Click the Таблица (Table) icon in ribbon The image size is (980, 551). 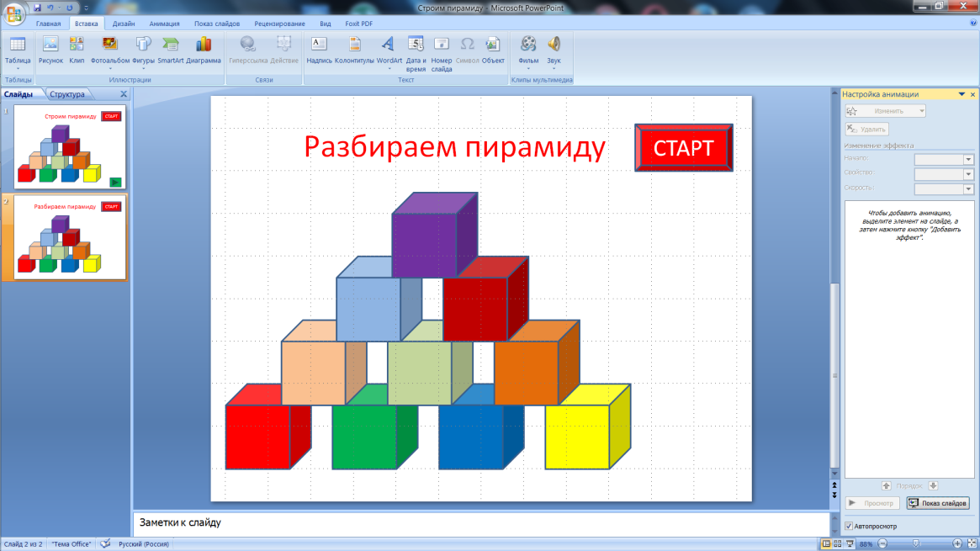click(17, 49)
